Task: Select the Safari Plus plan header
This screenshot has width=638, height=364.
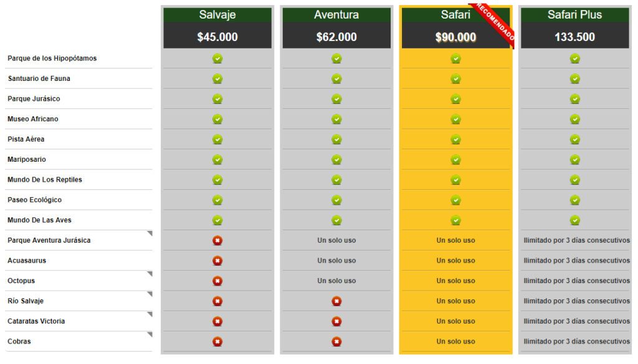Action: (x=575, y=15)
